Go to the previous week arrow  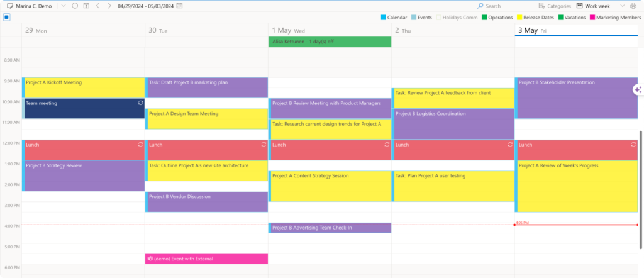(x=97, y=6)
